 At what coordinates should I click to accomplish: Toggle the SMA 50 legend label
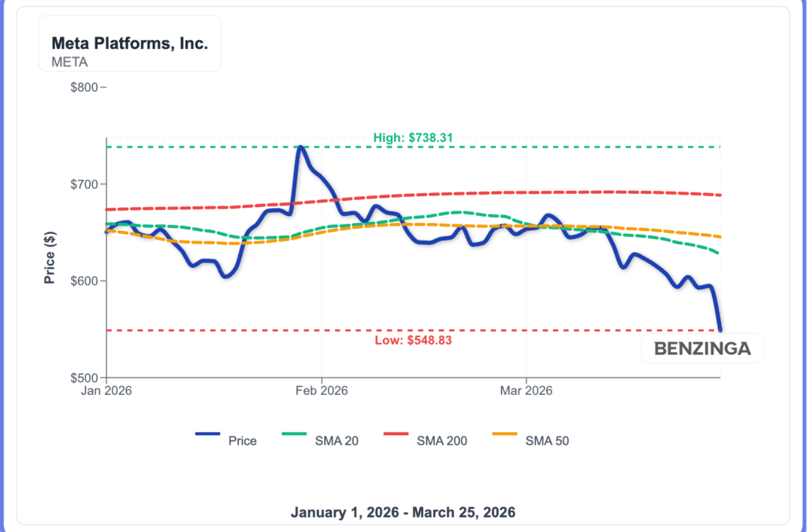click(x=547, y=441)
